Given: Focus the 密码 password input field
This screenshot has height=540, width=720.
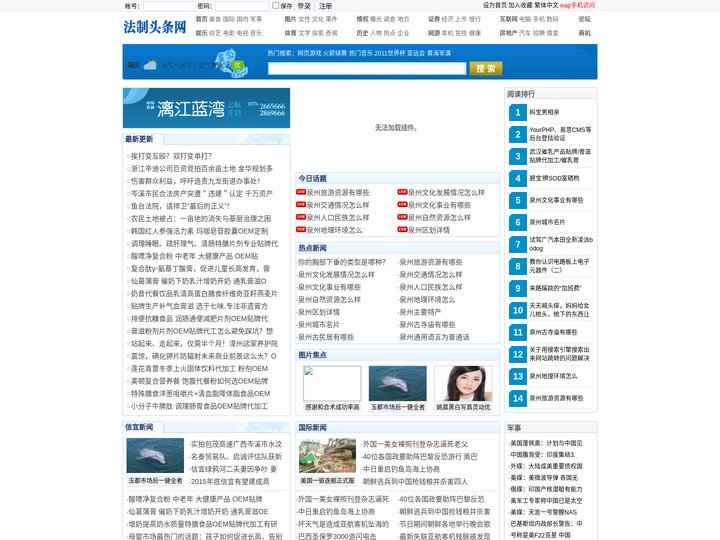Looking at the screenshot, I should (242, 6).
